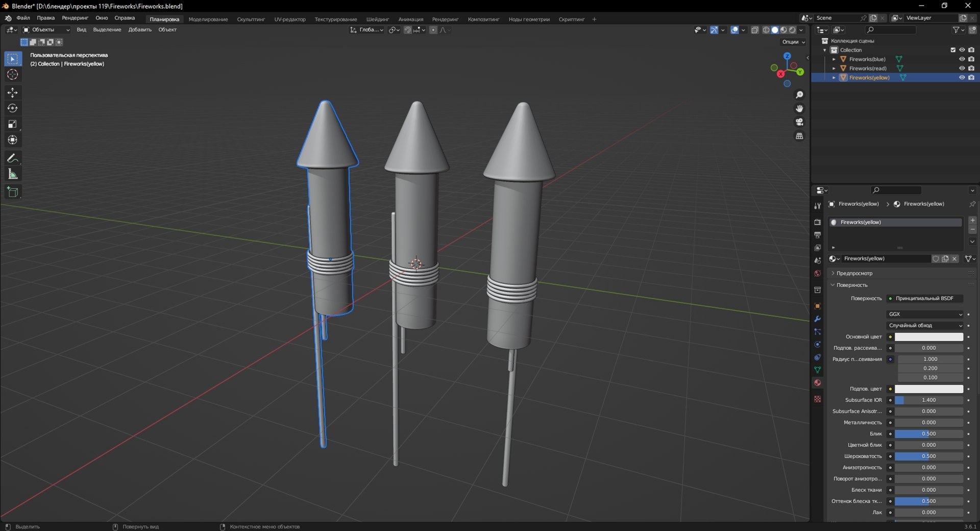Toggle X-ray display button
Viewport: 980px width, 531px height.
pos(755,30)
